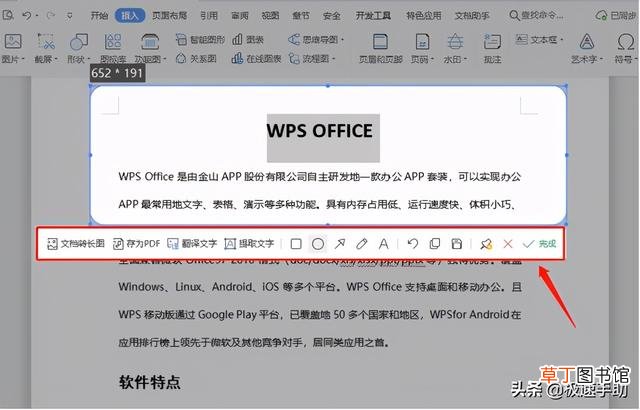Open the 特色应用 tab
The height and width of the screenshot is (410, 640).
coord(424,16)
